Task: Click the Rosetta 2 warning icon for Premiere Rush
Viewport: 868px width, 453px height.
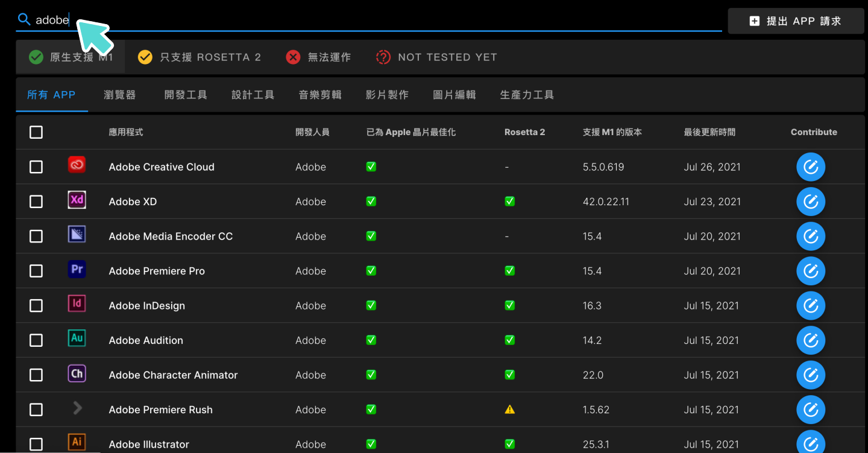Action: [510, 410]
